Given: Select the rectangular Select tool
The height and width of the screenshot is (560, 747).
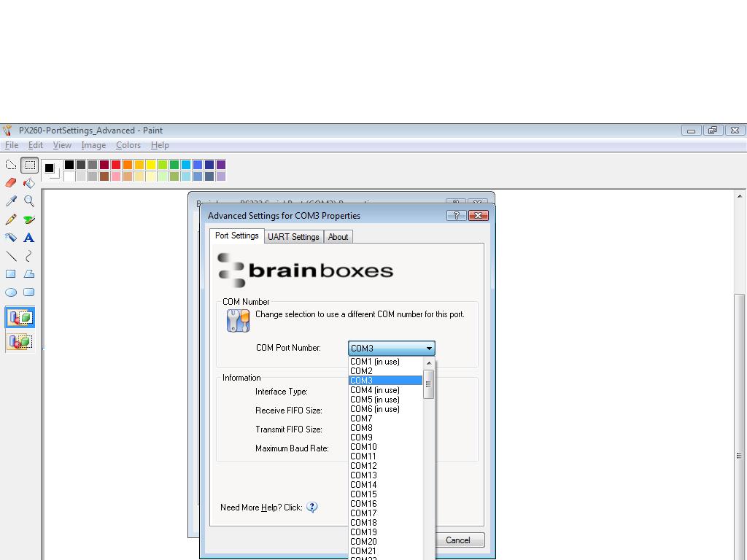Looking at the screenshot, I should [29, 164].
